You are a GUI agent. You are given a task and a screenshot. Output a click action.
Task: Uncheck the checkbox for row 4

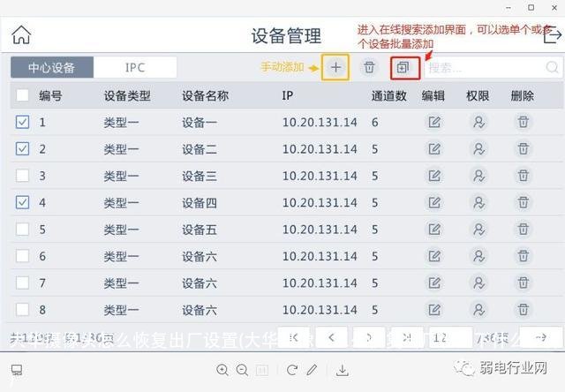click(x=22, y=202)
